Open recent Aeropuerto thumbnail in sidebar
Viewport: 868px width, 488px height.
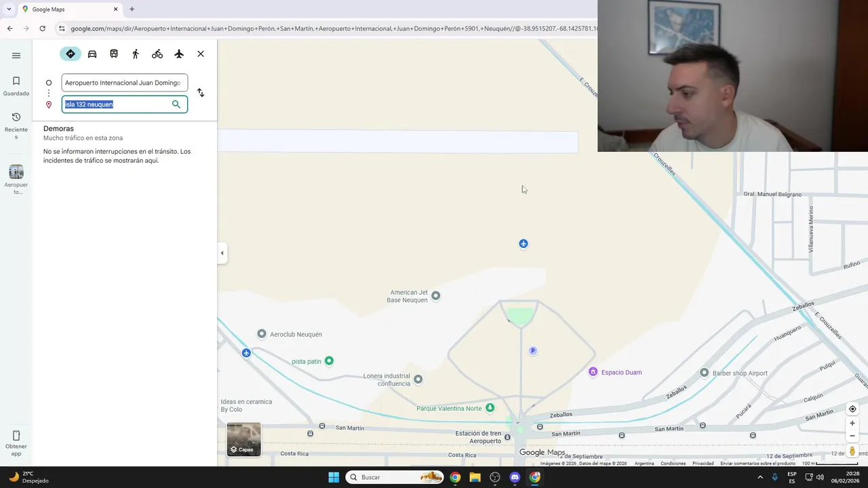[16, 179]
